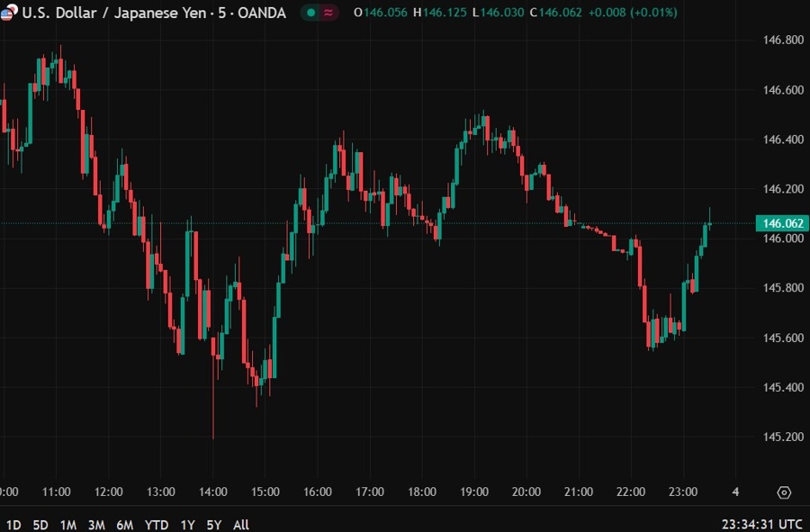
Task: Click the USD/JPY flag symbol icon
Action: click(x=7, y=14)
